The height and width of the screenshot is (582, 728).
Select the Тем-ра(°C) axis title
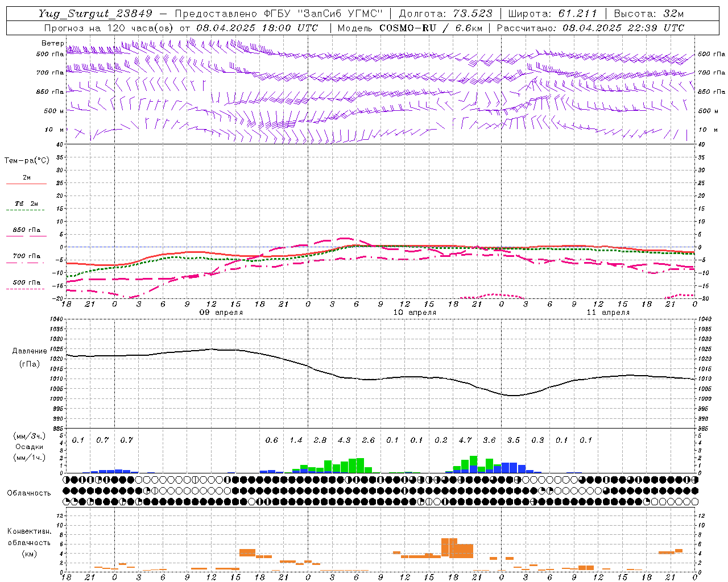pyautogui.click(x=27, y=161)
